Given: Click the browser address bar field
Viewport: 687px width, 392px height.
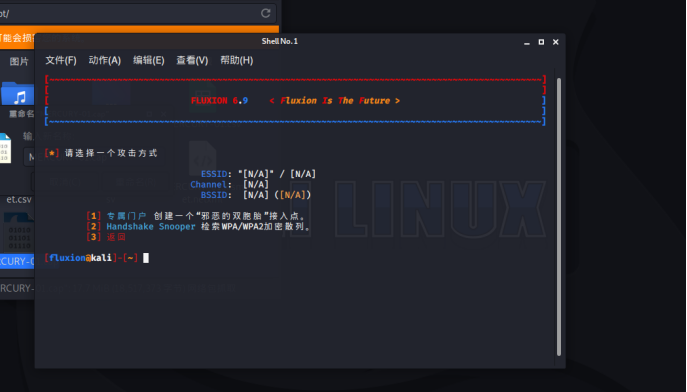Looking at the screenshot, I should pos(138,13).
